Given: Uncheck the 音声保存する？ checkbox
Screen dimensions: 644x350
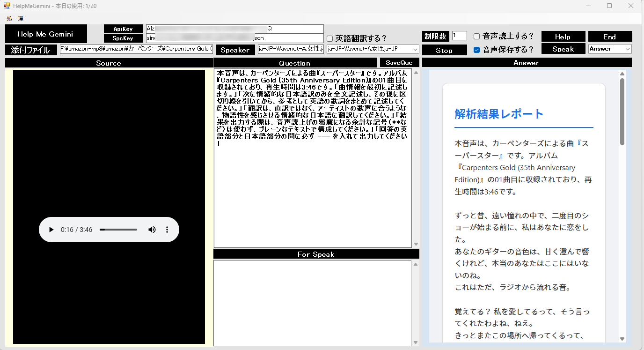Looking at the screenshot, I should [x=476, y=50].
